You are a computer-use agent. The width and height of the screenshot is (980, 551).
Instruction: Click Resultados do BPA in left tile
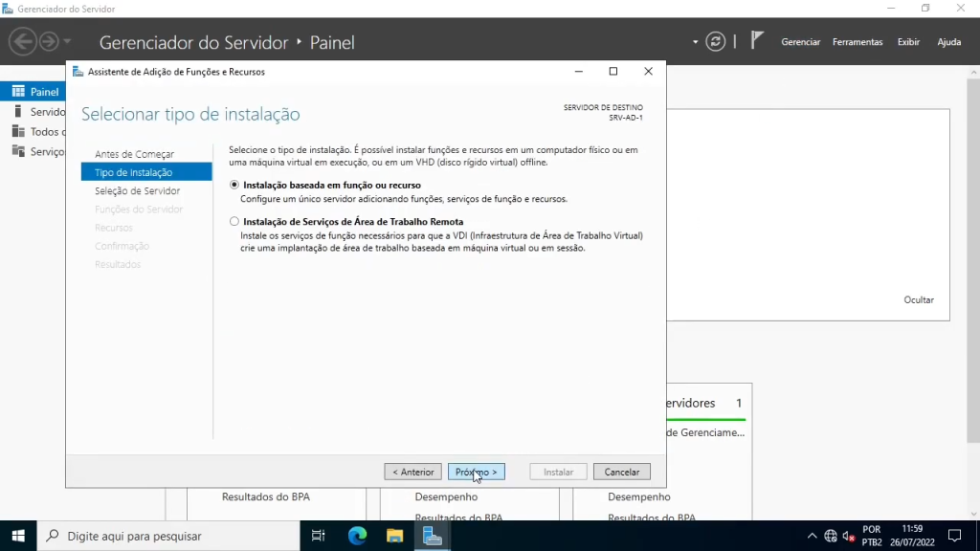[x=266, y=496]
